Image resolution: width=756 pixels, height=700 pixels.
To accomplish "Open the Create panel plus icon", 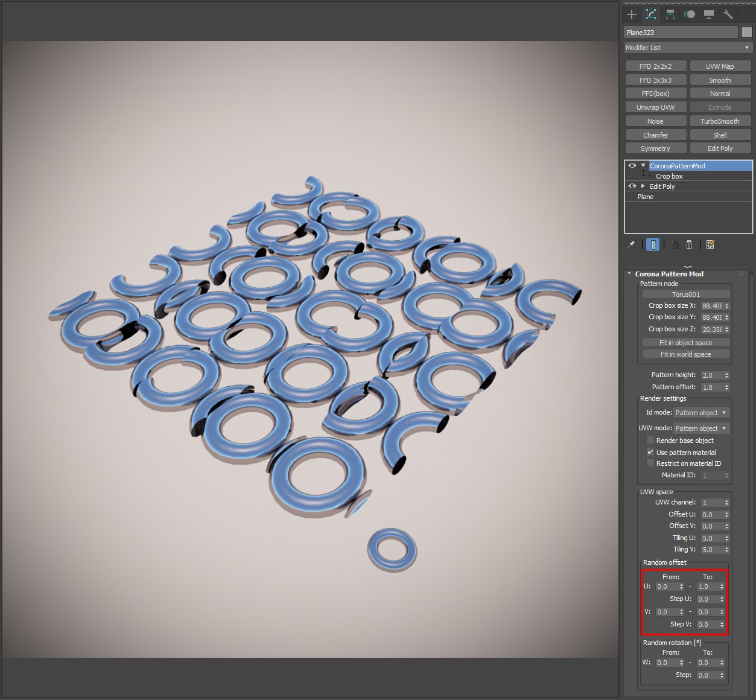I will pos(632,14).
